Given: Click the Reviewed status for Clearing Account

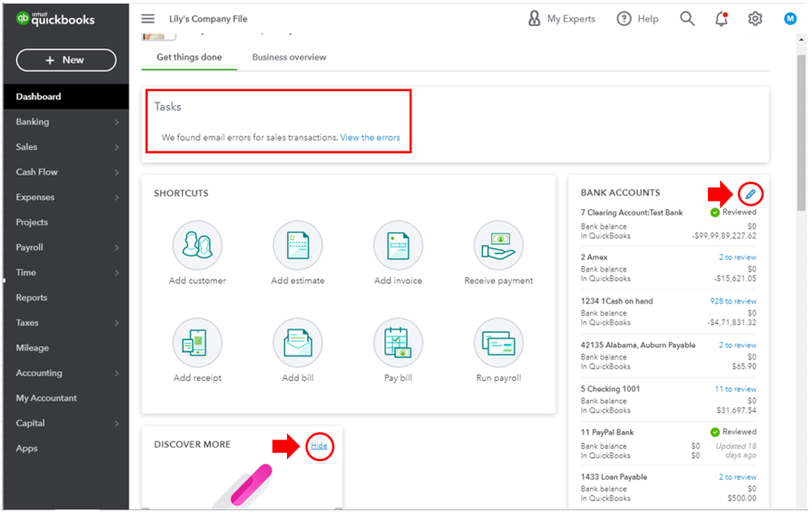Looking at the screenshot, I should pos(733,212).
